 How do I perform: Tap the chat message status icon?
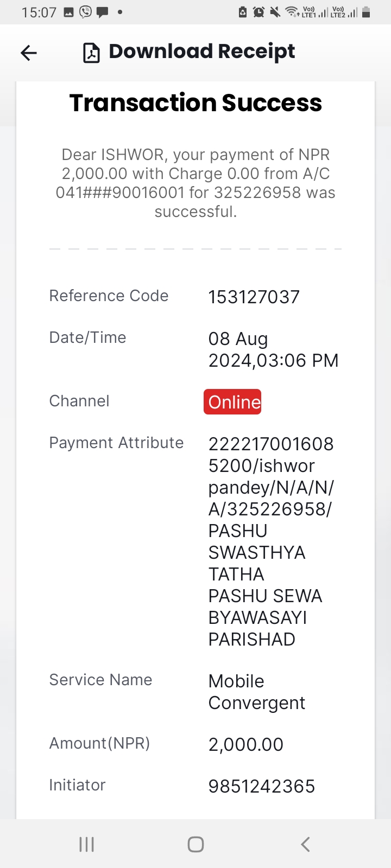coord(102,12)
